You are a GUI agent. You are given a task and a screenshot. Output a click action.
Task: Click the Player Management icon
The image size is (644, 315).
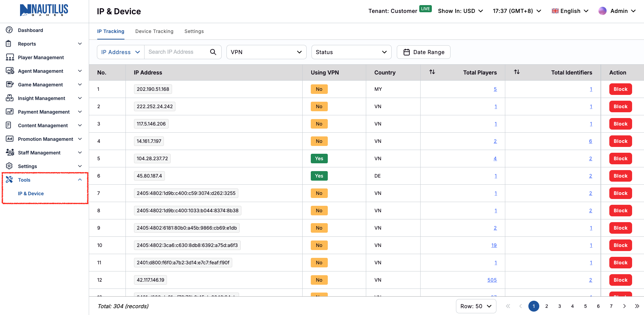click(x=10, y=57)
